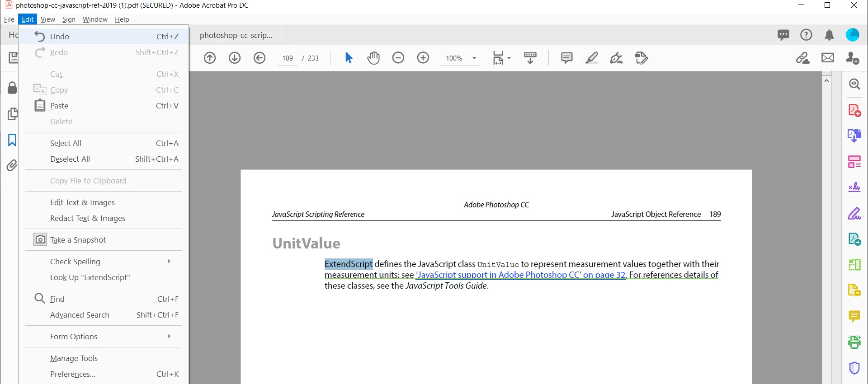
Task: Open Preferences from Edit menu
Action: click(x=104, y=374)
